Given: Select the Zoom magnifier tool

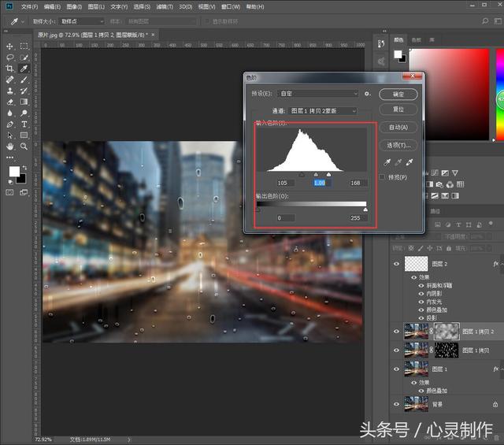Looking at the screenshot, I should coord(24,146).
